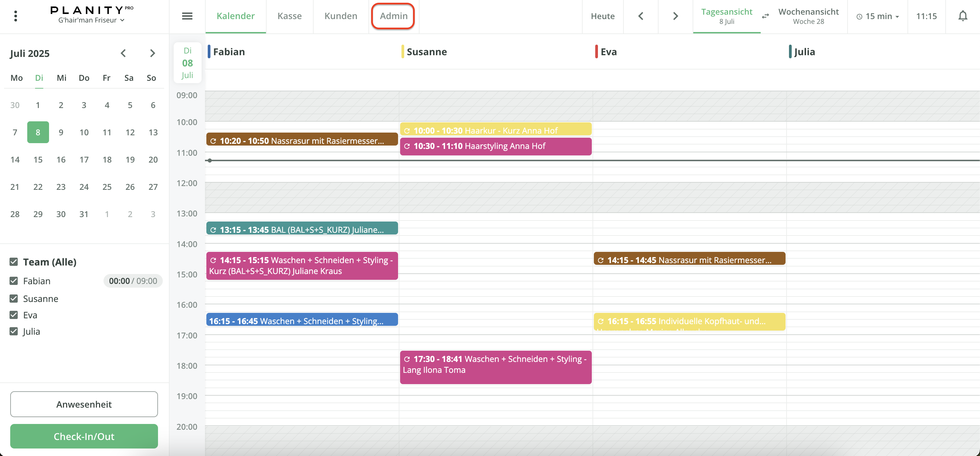
Task: Switch to Wochenansicht Woche 28
Action: [x=808, y=16]
